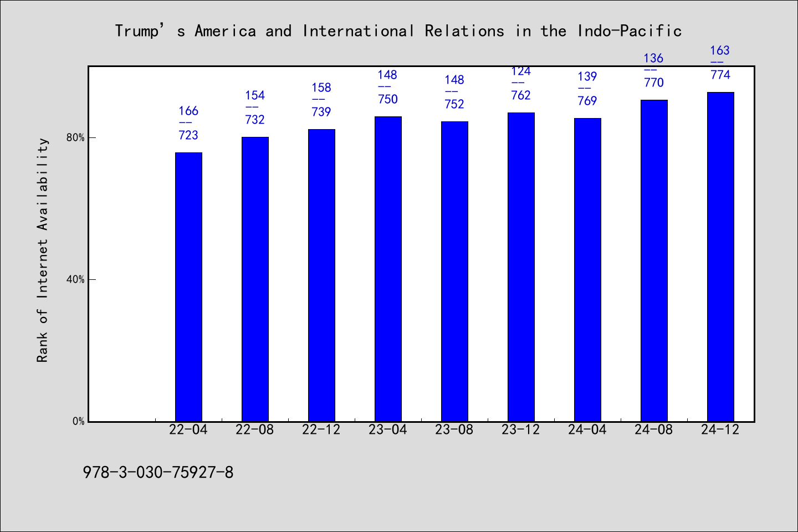The width and height of the screenshot is (798, 532).
Task: Click the x-axis label 23-08
Action: [x=454, y=430]
